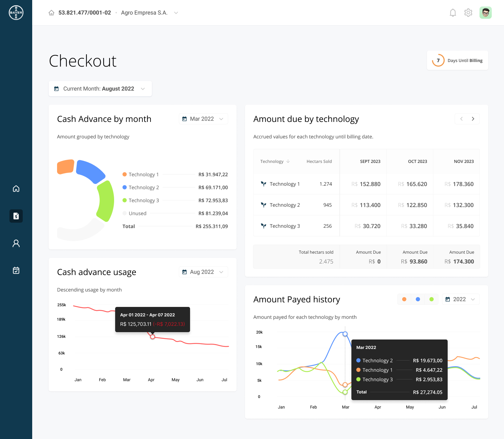Click Technology 3 plant icon in table

click(264, 226)
